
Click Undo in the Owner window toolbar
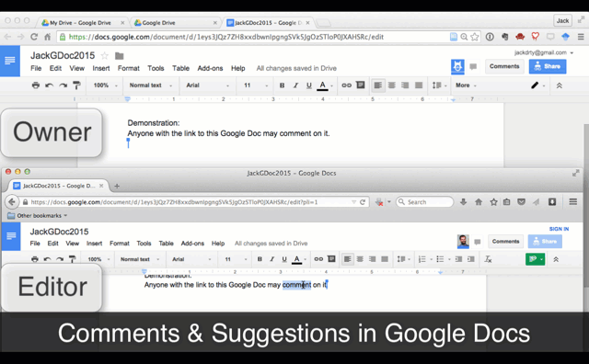tap(49, 85)
